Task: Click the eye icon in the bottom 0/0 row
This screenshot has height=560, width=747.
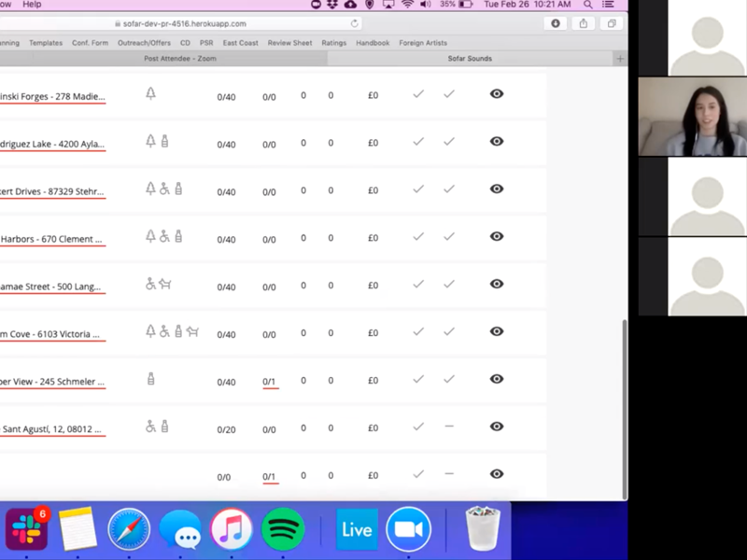Action: pos(497,474)
